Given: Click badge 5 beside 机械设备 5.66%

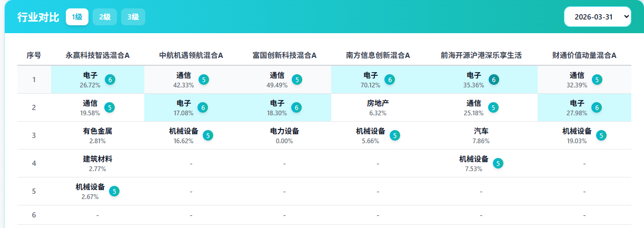Looking at the screenshot, I should click(395, 135).
